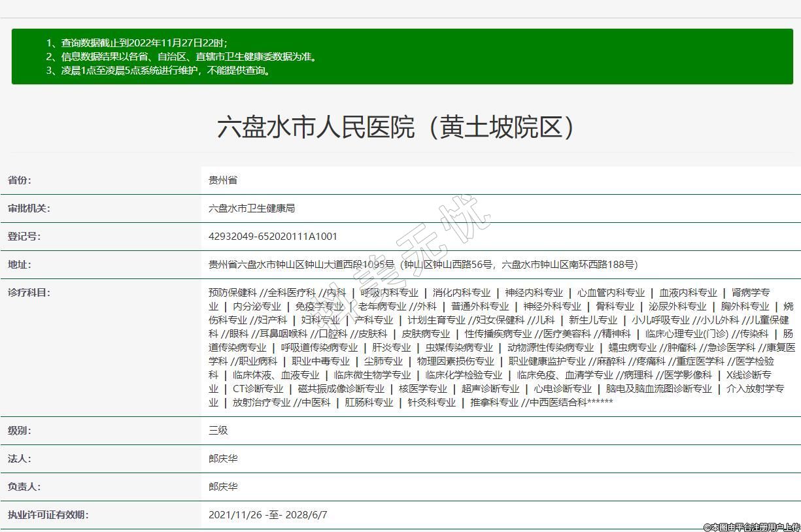The image size is (801, 532).
Task: Click the 审批机关 row label
Action: click(29, 208)
